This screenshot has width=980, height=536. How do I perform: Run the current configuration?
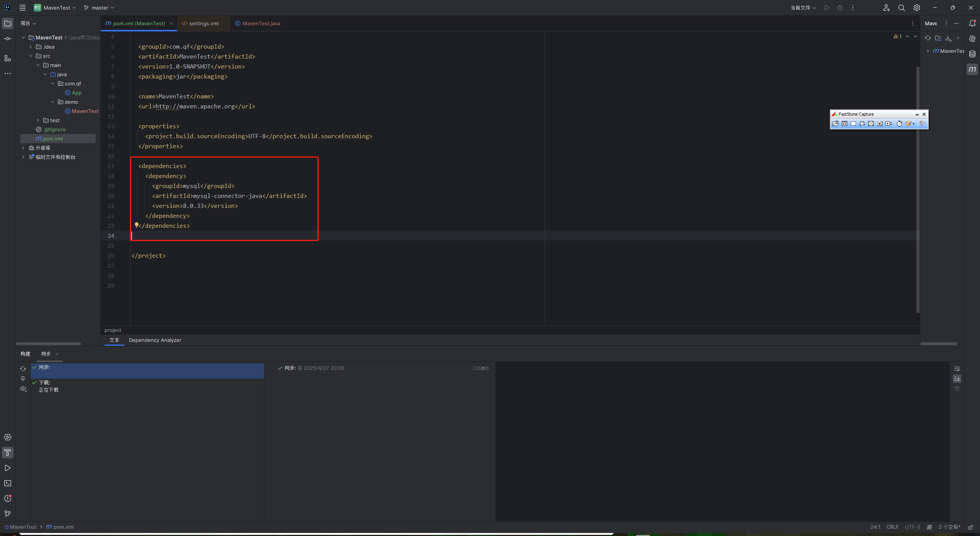(827, 8)
